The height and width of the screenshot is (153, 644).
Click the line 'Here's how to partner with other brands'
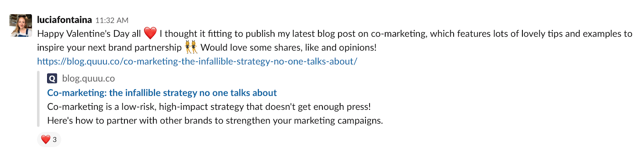(x=215, y=120)
